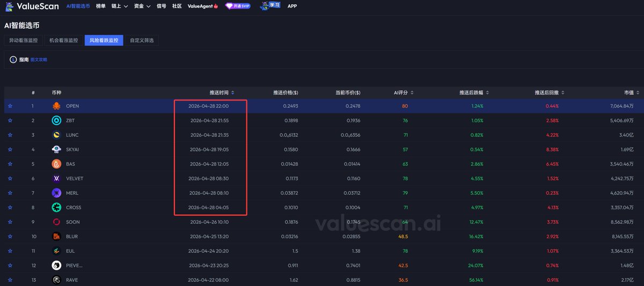Click the VELVET coin name
Image resolution: width=644 pixels, height=286 pixels.
75,178
